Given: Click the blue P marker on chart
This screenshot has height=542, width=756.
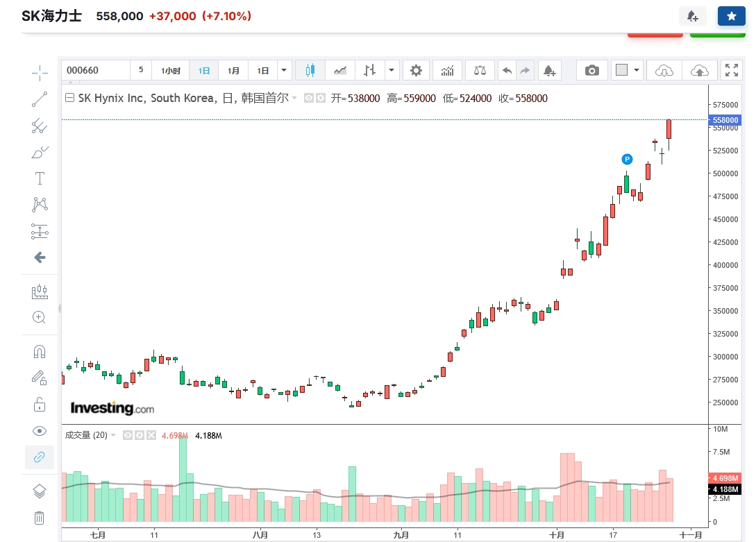Looking at the screenshot, I should (627, 159).
